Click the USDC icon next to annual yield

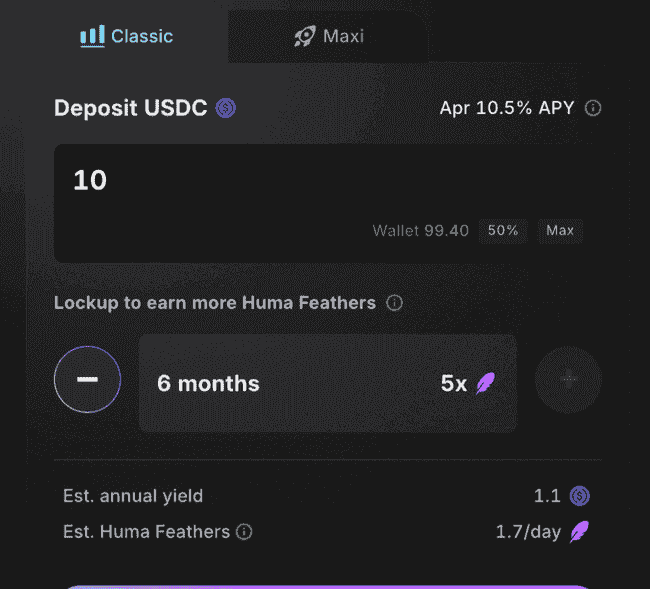coord(579,495)
